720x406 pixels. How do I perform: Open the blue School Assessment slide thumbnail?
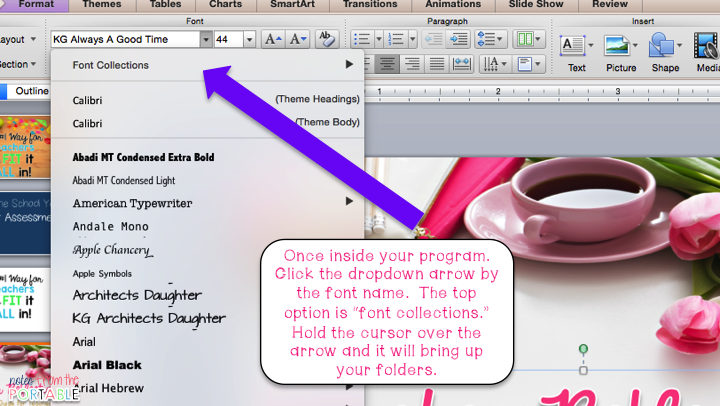pyautogui.click(x=25, y=223)
